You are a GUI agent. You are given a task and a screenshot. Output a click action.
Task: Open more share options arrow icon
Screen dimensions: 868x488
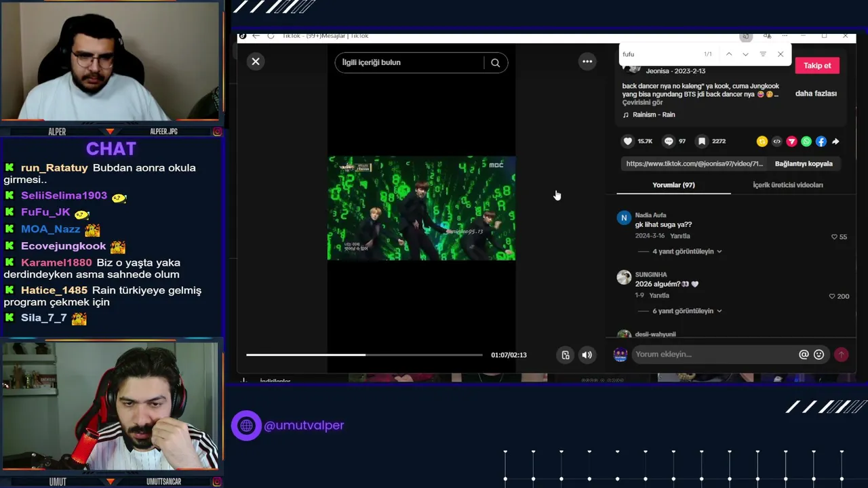tap(835, 142)
